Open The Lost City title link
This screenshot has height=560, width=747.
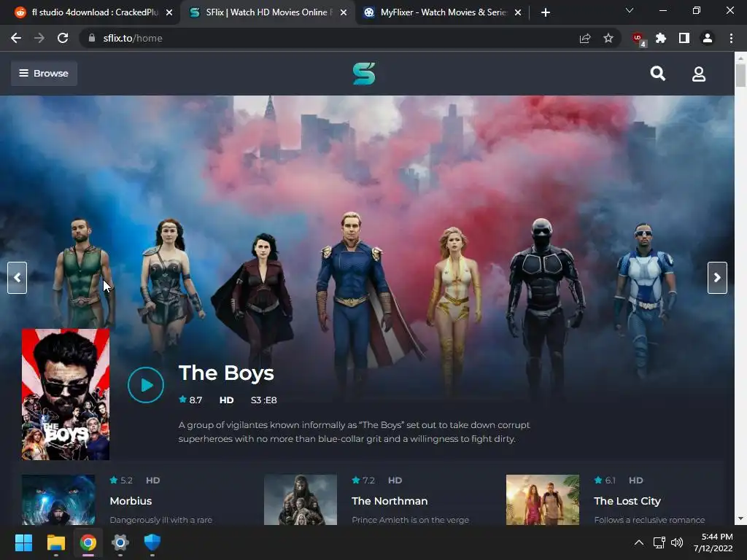pyautogui.click(x=627, y=501)
